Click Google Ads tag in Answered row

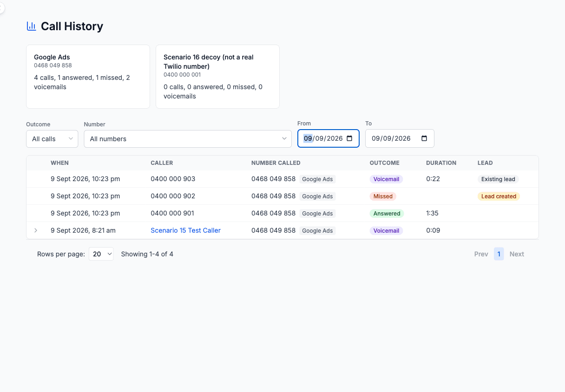[x=317, y=213]
